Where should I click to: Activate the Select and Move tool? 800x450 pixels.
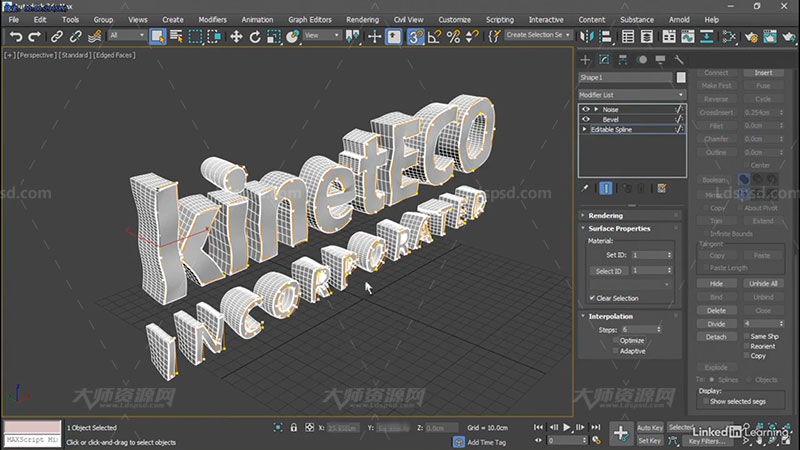[236, 36]
